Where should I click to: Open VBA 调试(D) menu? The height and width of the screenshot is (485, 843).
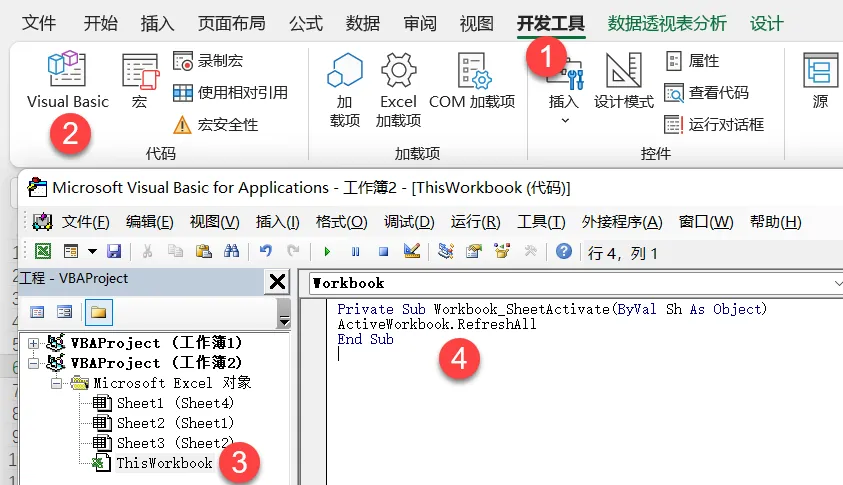pos(409,222)
